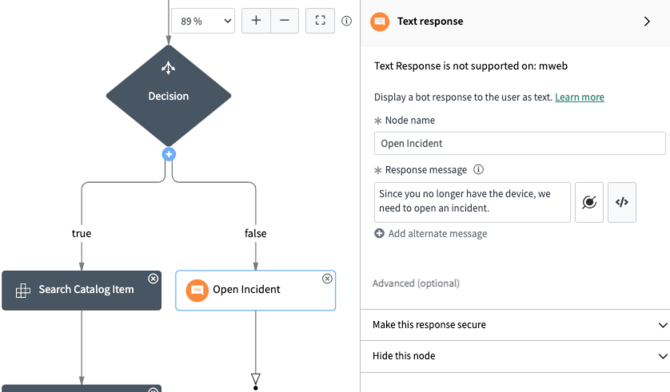Viewport: 670px width, 392px height.
Task: Zoom out with the minus button
Action: tap(285, 21)
